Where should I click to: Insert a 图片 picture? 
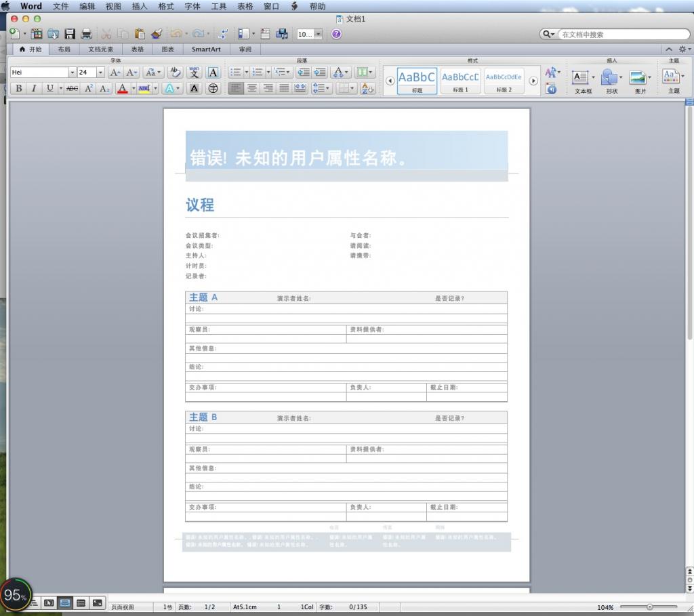[x=640, y=81]
